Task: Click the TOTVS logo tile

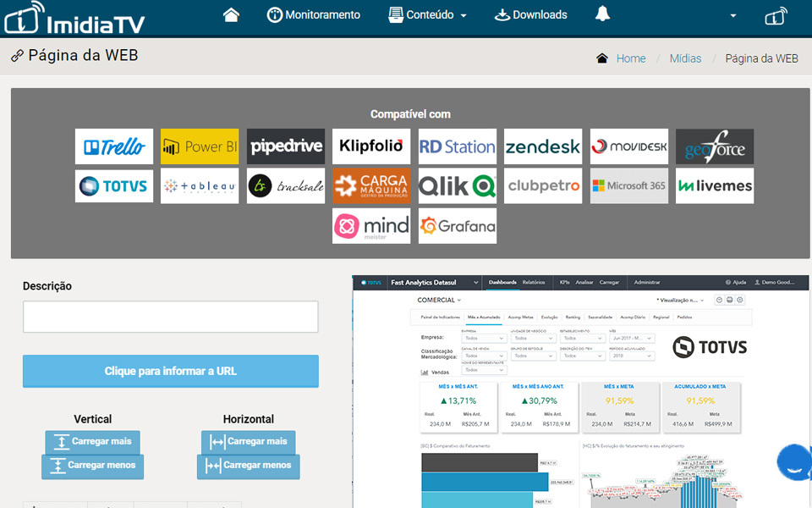Action: (x=114, y=185)
